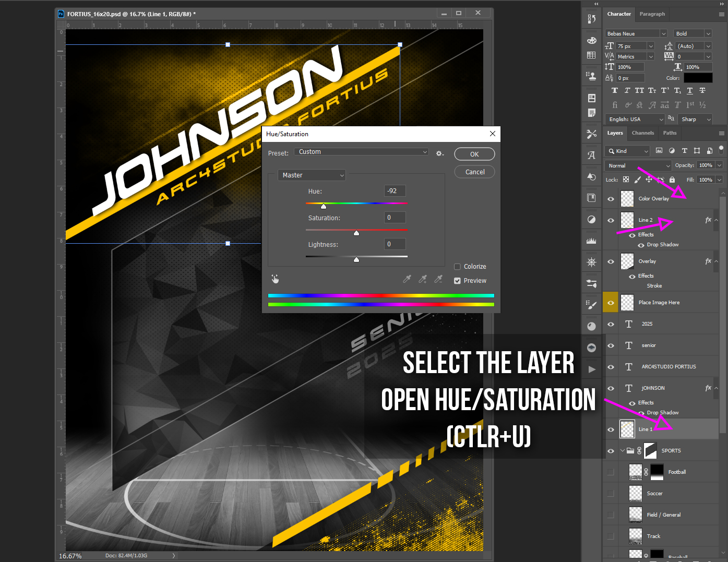
Task: Collapse the SPORTS layer group
Action: pyautogui.click(x=623, y=450)
